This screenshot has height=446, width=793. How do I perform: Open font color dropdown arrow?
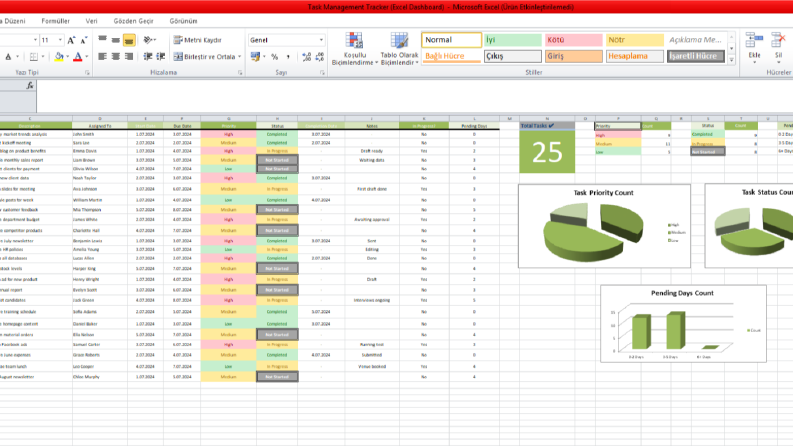(87, 57)
